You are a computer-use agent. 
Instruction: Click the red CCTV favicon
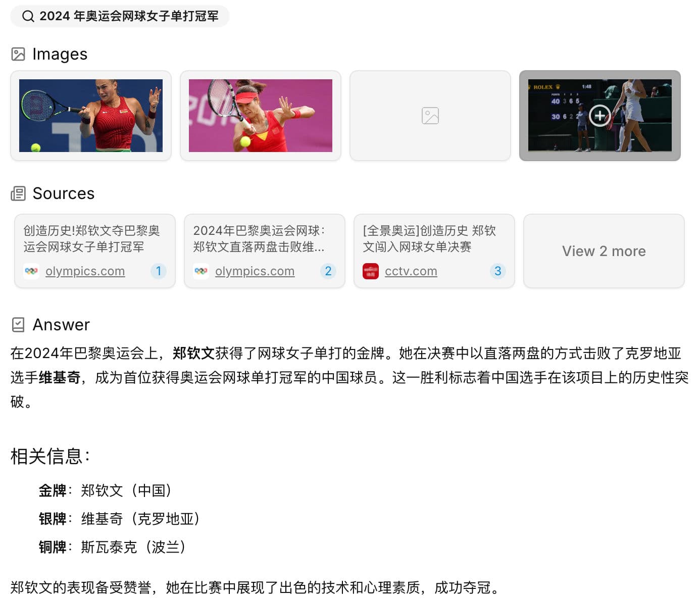point(371,271)
